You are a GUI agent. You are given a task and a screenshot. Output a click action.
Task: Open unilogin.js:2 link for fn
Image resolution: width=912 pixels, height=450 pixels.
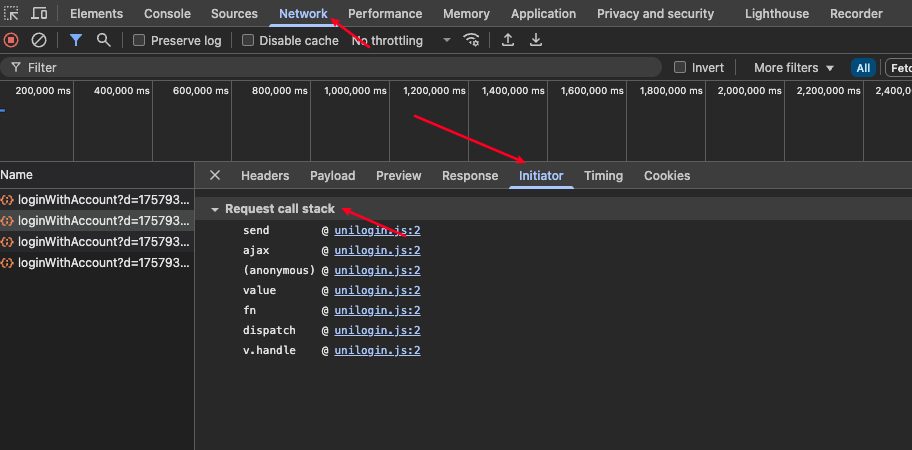(x=377, y=310)
